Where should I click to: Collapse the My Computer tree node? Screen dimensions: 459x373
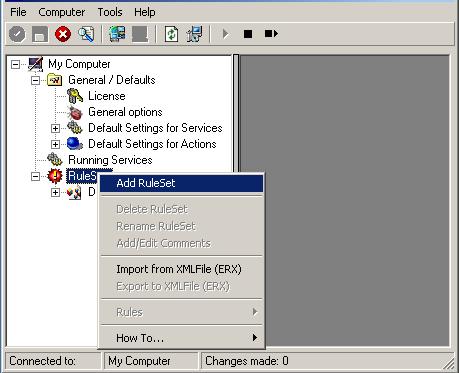(x=15, y=64)
